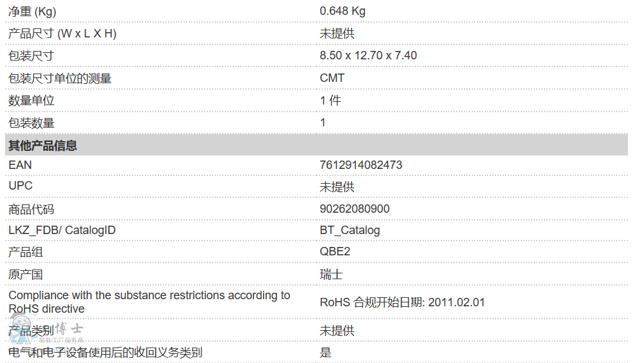Click the EAN number 7612914082473
Screen dimensions: 644x363
click(x=360, y=165)
